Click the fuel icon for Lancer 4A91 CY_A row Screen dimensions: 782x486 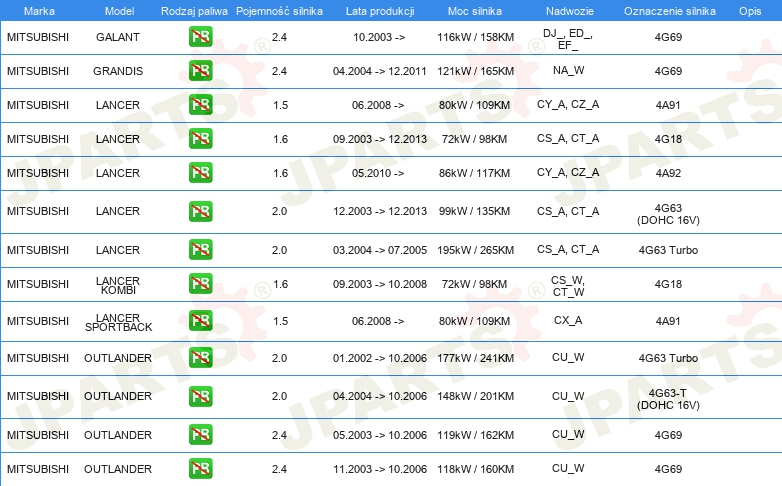(x=200, y=104)
